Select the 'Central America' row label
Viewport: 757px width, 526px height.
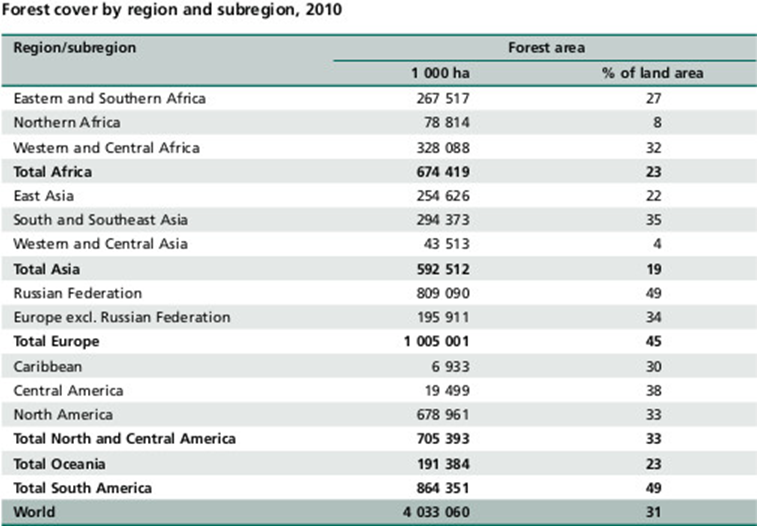[68, 391]
